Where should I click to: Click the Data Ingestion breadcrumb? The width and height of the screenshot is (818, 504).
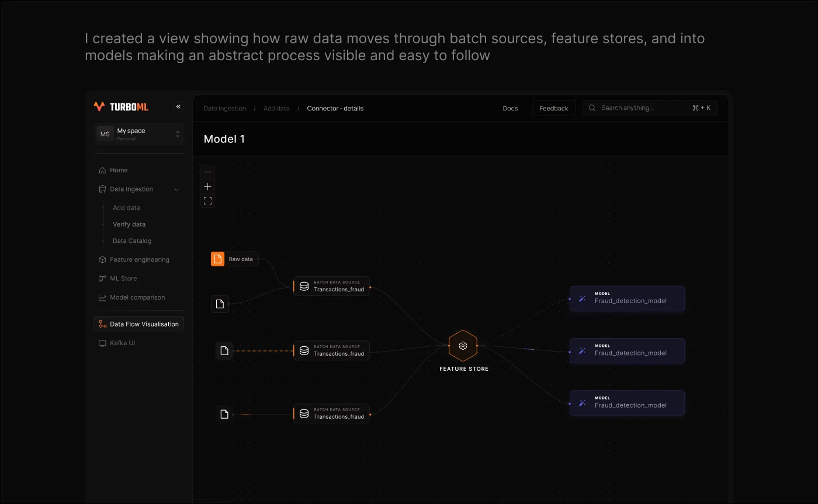pyautogui.click(x=225, y=109)
